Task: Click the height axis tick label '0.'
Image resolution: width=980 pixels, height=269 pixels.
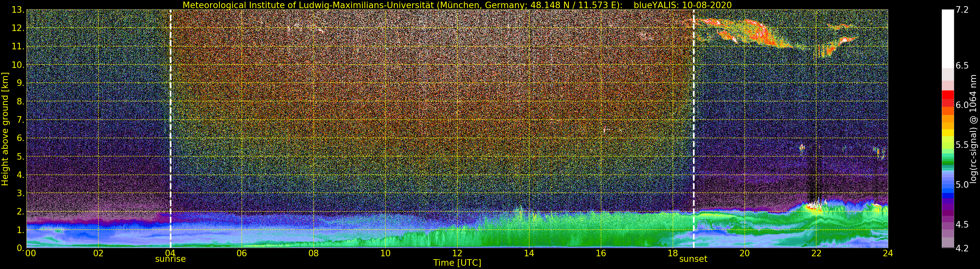Action: click(20, 248)
